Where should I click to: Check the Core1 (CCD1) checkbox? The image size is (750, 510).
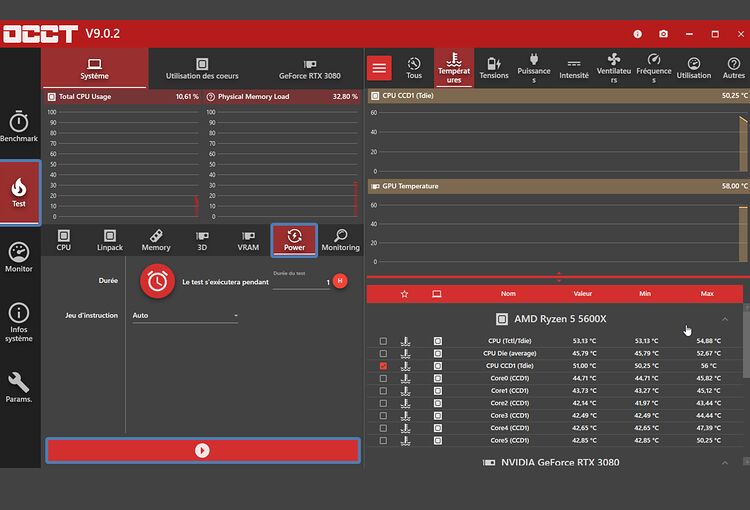point(383,391)
